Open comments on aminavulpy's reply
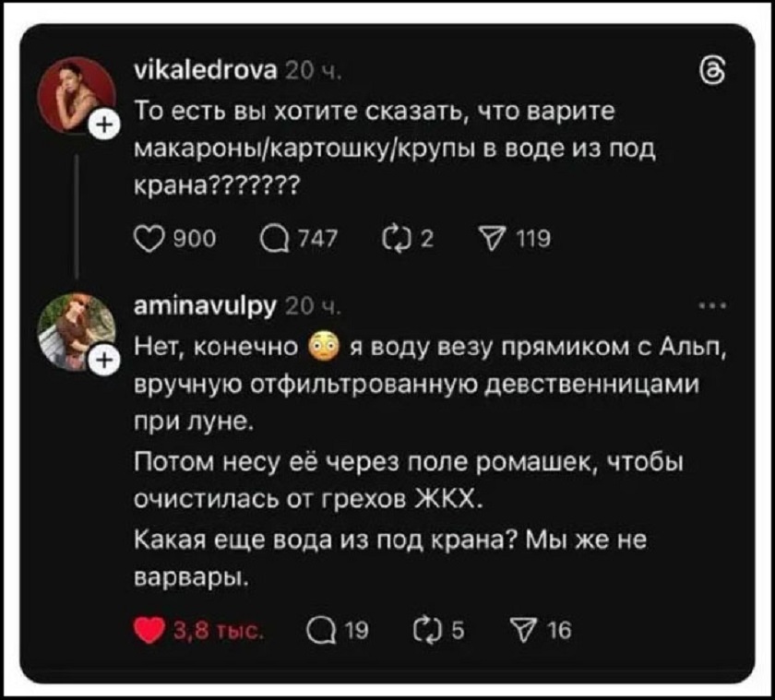 pos(321,630)
